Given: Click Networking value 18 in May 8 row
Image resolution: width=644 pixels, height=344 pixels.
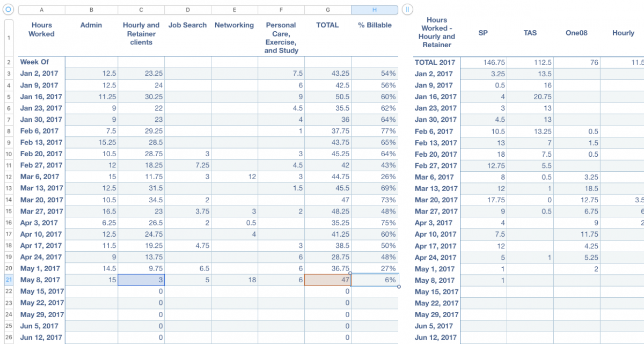Looking at the screenshot, I should point(235,280).
